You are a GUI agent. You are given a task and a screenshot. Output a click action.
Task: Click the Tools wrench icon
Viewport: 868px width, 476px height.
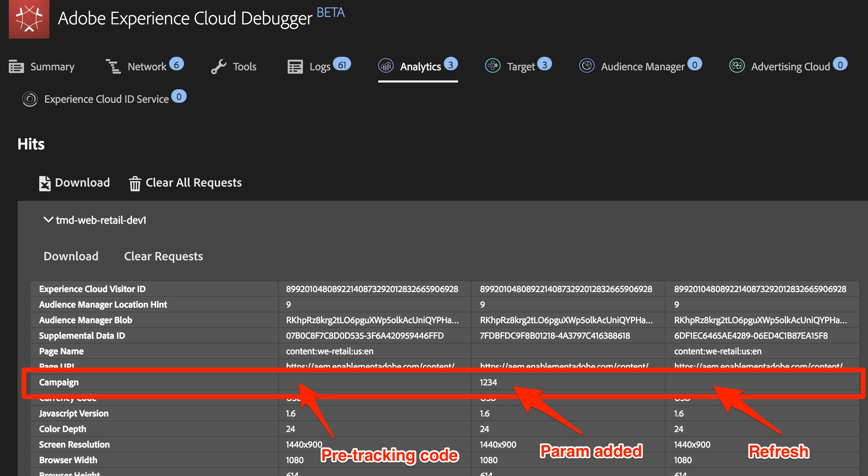pos(219,67)
